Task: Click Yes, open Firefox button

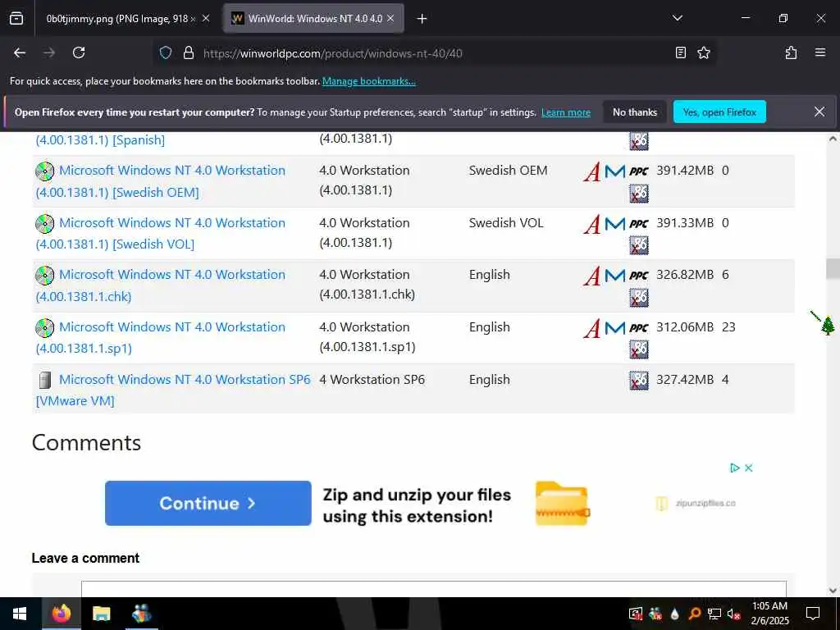Action: pos(719,112)
